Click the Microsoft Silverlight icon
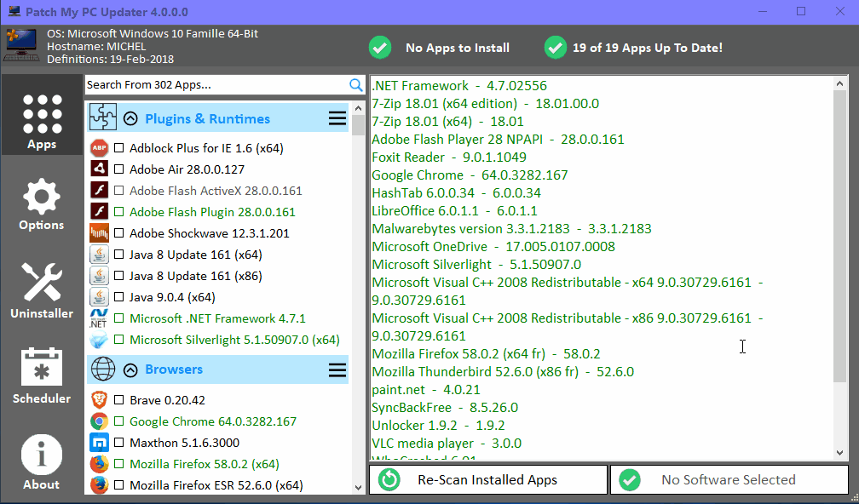This screenshot has width=859, height=504. (99, 340)
